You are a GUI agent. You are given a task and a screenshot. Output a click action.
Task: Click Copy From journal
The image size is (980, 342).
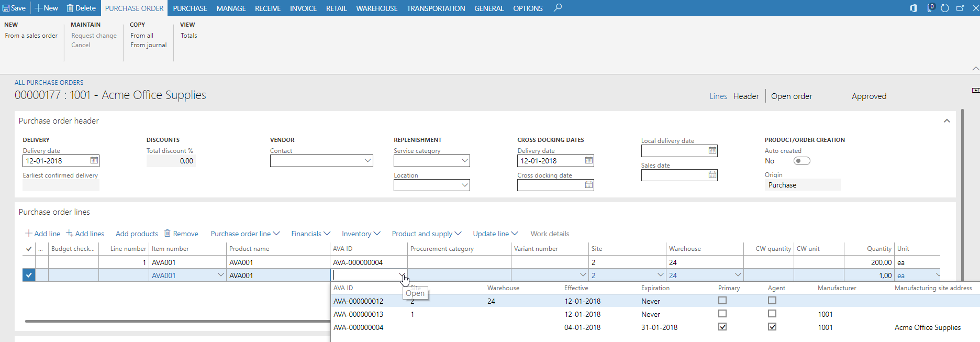pyautogui.click(x=149, y=45)
